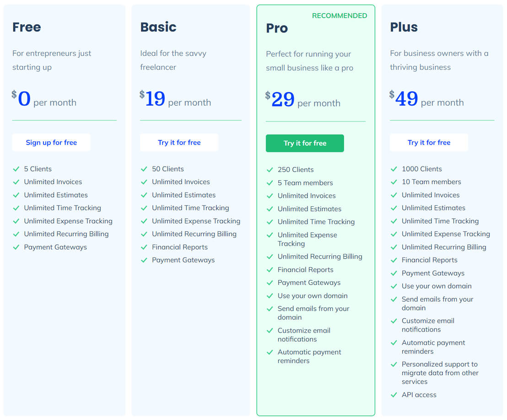Click the checkmark next to Personalized support feature
This screenshot has width=507, height=420.
[394, 365]
